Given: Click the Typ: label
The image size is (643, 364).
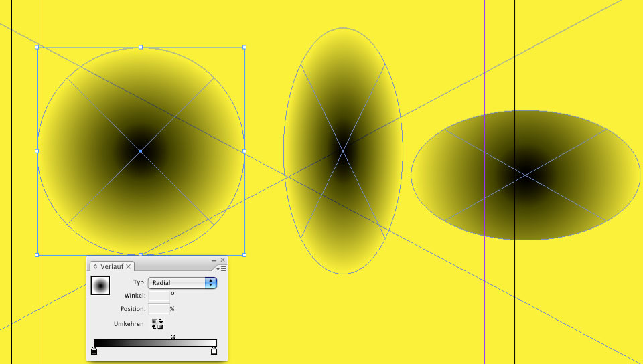Looking at the screenshot, I should point(139,282).
